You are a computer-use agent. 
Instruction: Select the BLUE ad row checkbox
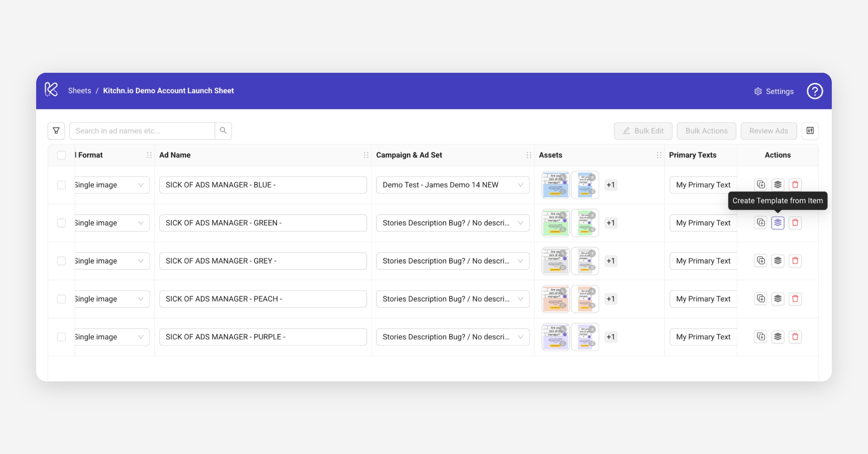pos(61,185)
